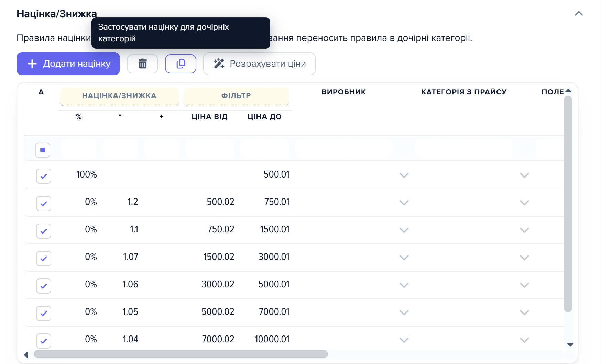Open Виробник dropdown in the 500.02 row
The width and height of the screenshot is (601, 364).
pos(404,203)
